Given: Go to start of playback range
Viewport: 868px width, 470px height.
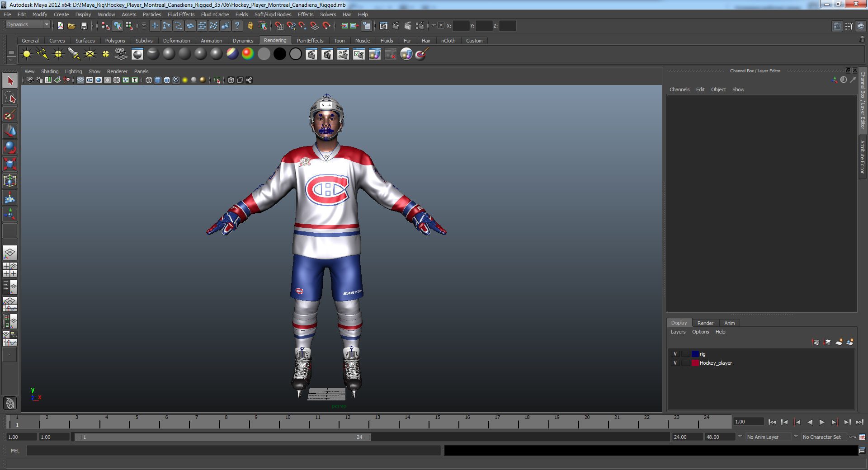Looking at the screenshot, I should coord(772,422).
